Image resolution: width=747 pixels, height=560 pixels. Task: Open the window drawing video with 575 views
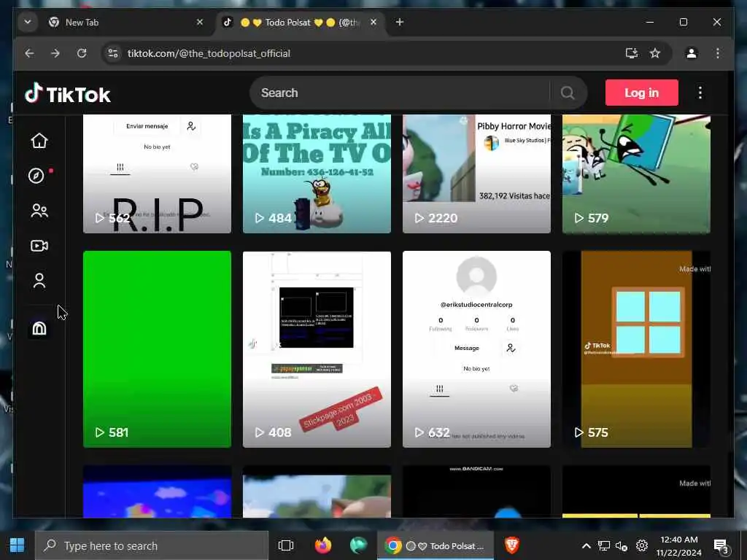(x=636, y=349)
